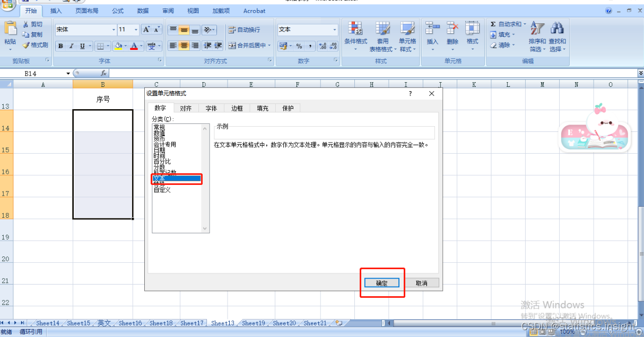Switch to the 公式 ribbon tab
The height and width of the screenshot is (337, 644).
(x=118, y=11)
